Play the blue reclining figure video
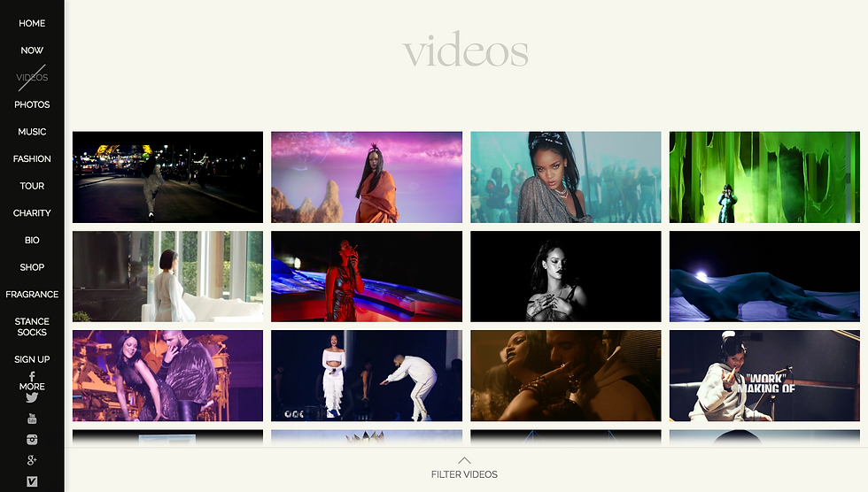 tap(764, 276)
